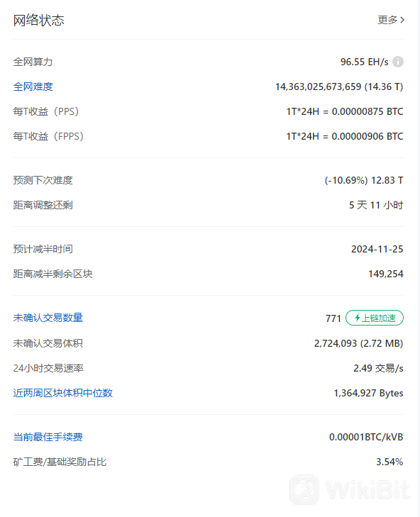Click the FPPS value 0.00000906 BTC
Viewport: 420px width, 517px height.
click(x=367, y=136)
